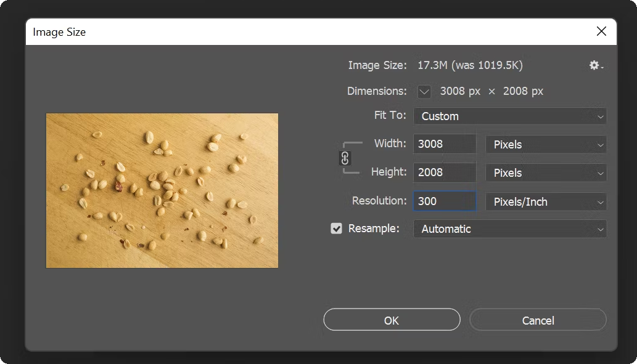Disable the Resample checkbox
637x364 pixels.
pyautogui.click(x=336, y=229)
